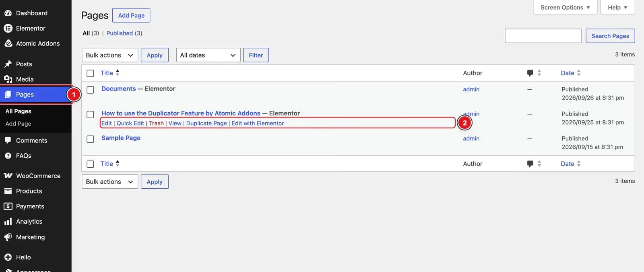Click the Edit row action link
This screenshot has height=272, width=644.
pos(106,123)
